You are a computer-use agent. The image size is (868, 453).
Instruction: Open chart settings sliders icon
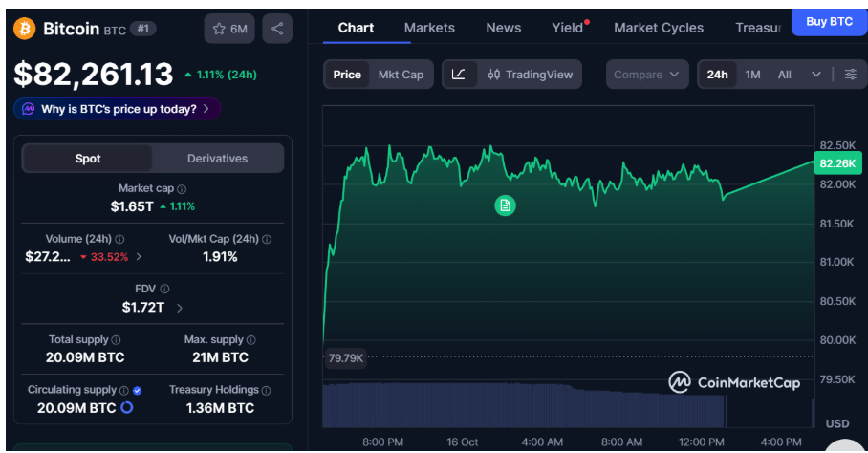point(851,75)
